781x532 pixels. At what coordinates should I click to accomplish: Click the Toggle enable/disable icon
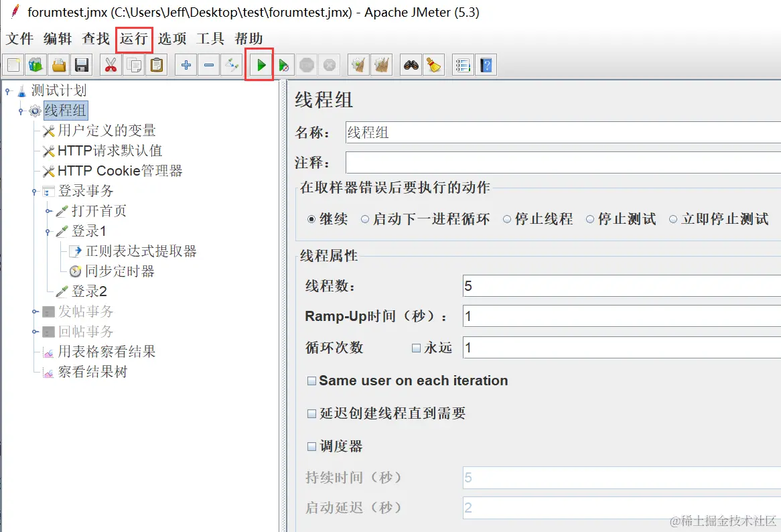pos(232,65)
